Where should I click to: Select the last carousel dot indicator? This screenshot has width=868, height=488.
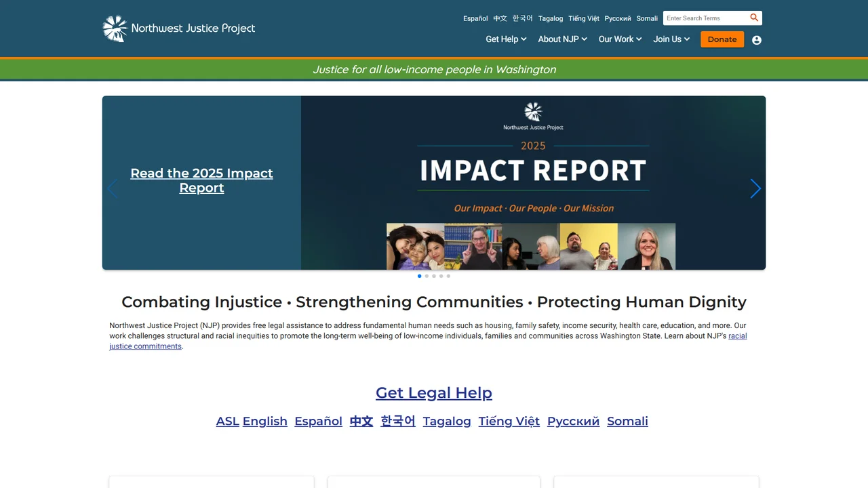click(x=448, y=276)
